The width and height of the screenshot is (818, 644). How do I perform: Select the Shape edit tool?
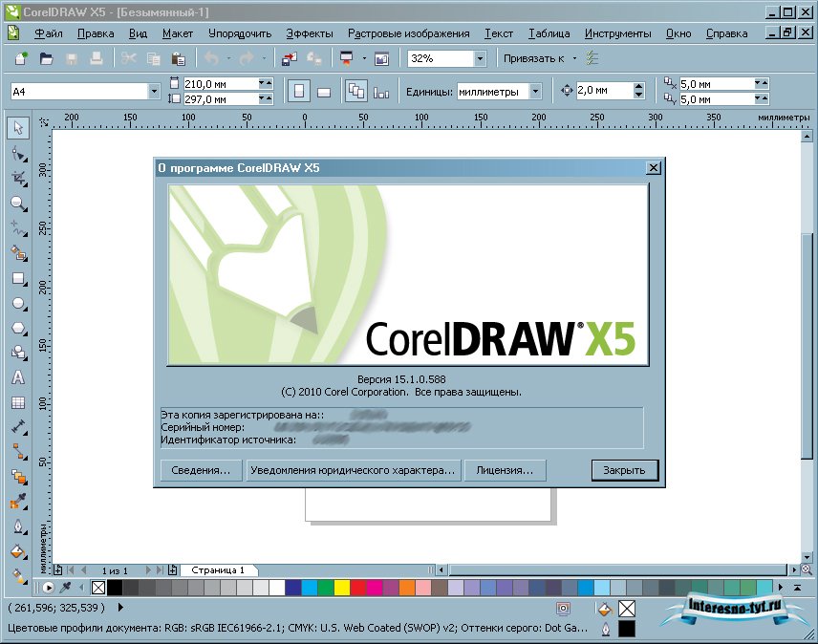[x=19, y=154]
